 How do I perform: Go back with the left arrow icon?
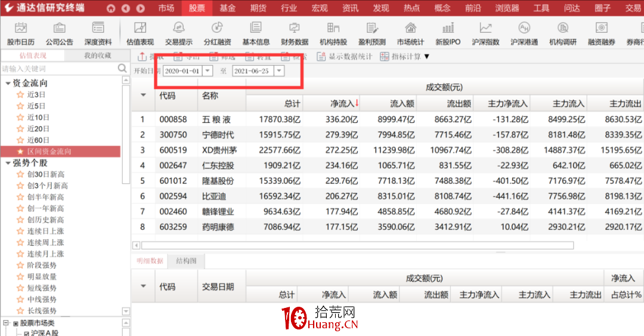126,8
